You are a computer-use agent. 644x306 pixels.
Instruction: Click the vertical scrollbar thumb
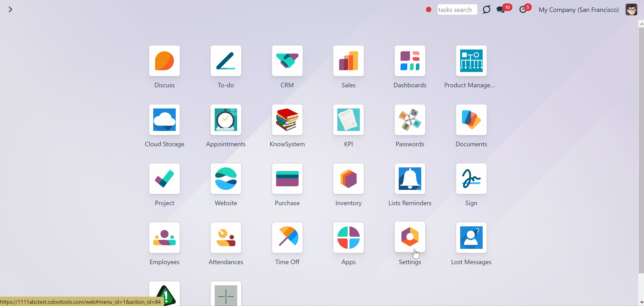click(x=641, y=151)
